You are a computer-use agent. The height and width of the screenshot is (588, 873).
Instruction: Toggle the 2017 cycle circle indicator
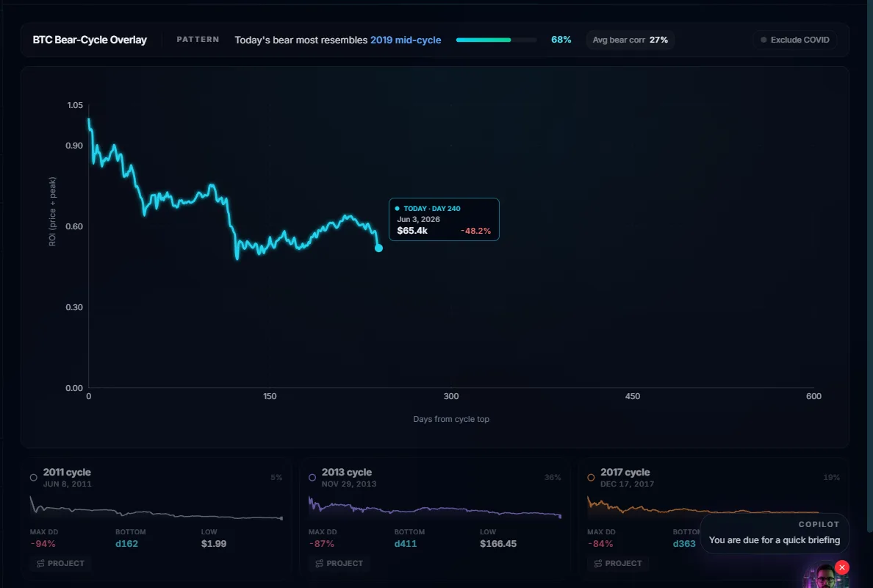point(592,478)
